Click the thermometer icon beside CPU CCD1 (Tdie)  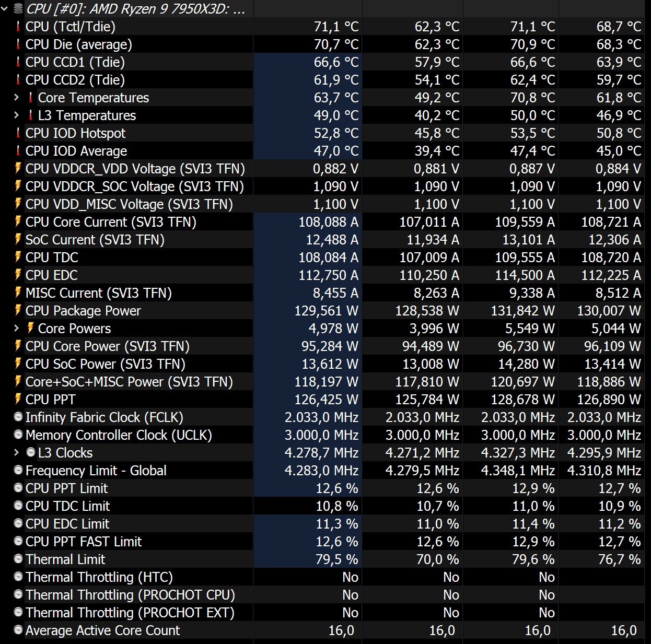[x=18, y=62]
